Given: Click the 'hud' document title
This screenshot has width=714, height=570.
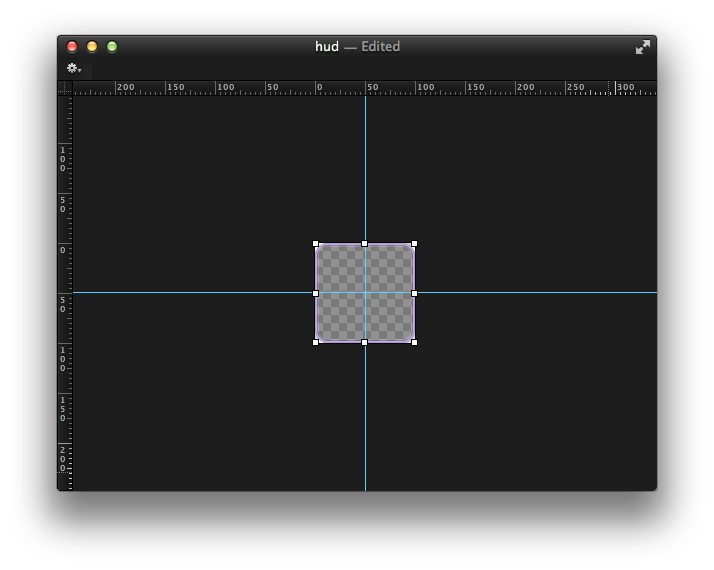Looking at the screenshot, I should (x=326, y=46).
